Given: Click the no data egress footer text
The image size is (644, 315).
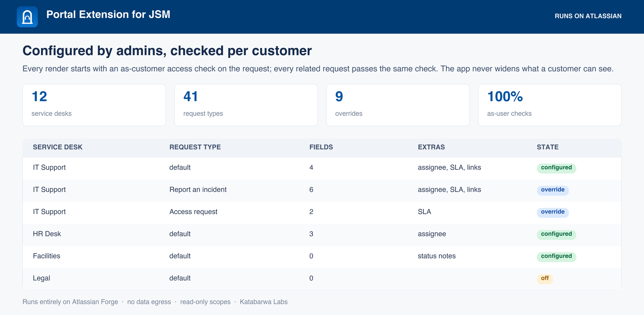Looking at the screenshot, I should tap(149, 302).
